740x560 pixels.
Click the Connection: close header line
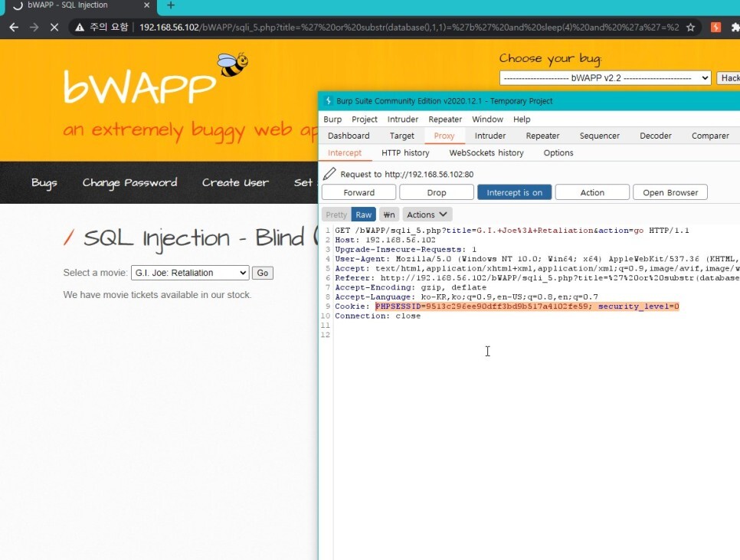pos(378,316)
